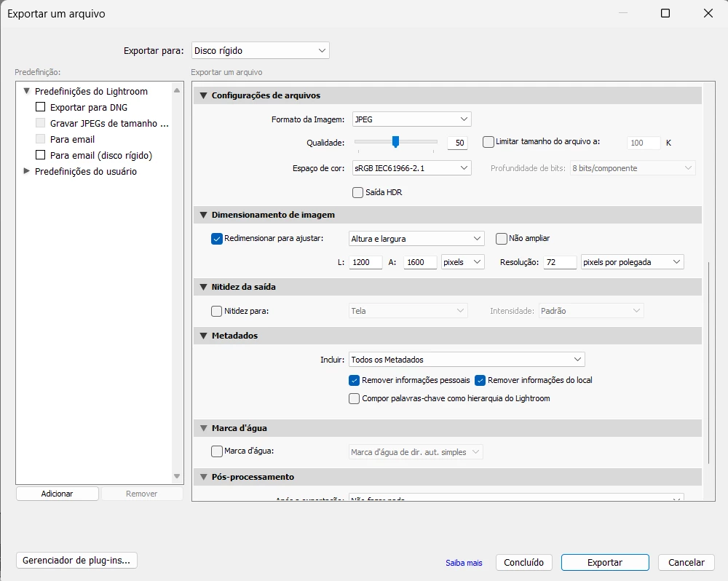Open the Exportar para dropdown
Screen dimensions: 728x581
click(261, 51)
